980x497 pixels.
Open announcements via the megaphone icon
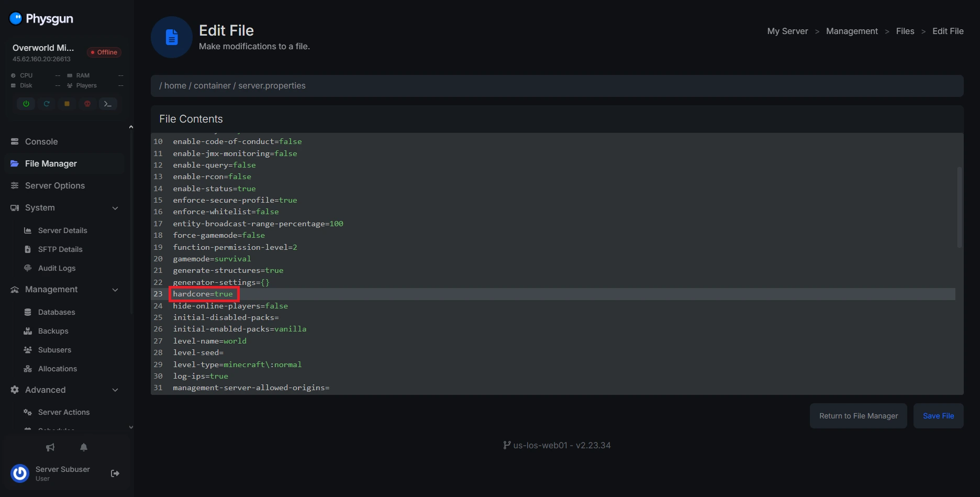(50, 447)
